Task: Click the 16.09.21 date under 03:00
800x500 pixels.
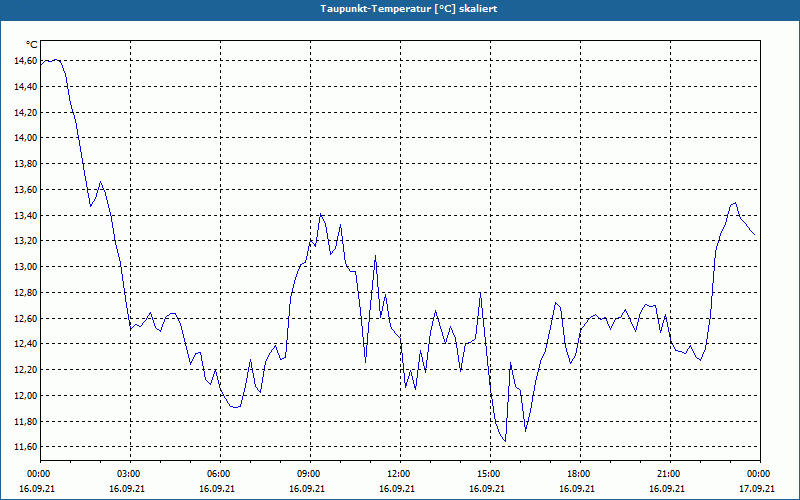Action: pos(127,488)
